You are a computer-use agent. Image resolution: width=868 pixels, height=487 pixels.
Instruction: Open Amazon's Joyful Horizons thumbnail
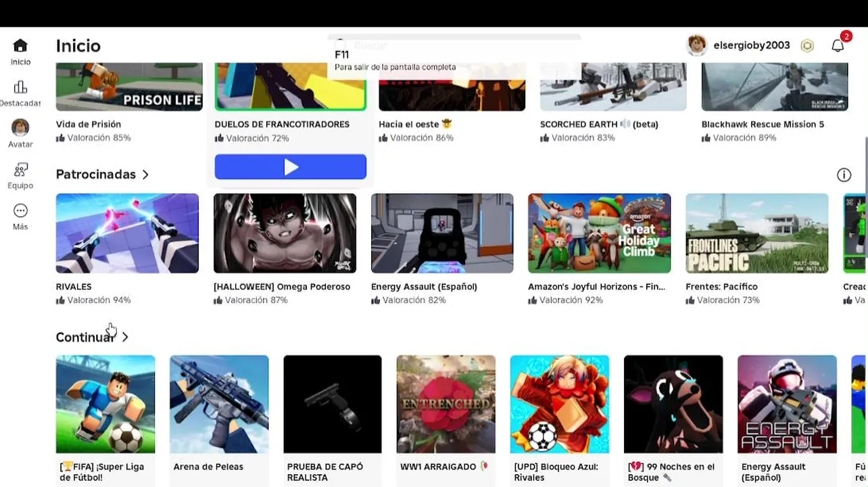tap(600, 233)
